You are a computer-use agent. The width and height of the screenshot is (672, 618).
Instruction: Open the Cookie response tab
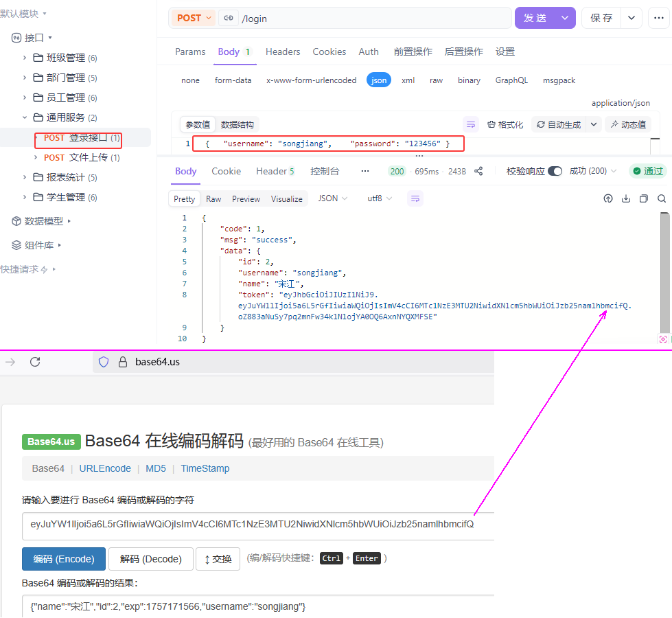click(x=226, y=171)
